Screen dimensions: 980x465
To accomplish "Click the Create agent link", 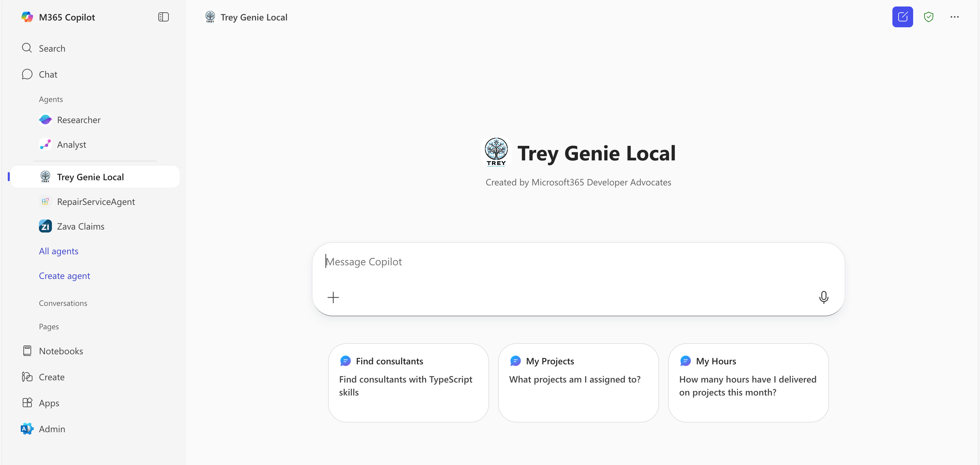I will [x=64, y=275].
